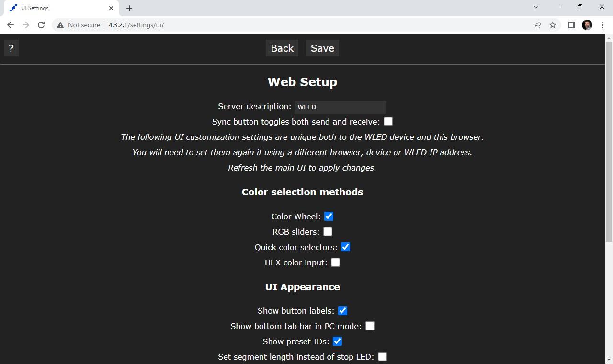This screenshot has height=364, width=613.
Task: Open a new tab with plus icon
Action: pos(129,8)
